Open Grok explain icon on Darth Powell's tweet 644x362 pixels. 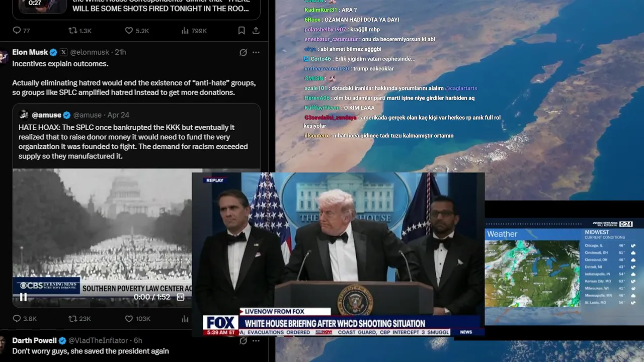pyautogui.click(x=243, y=340)
